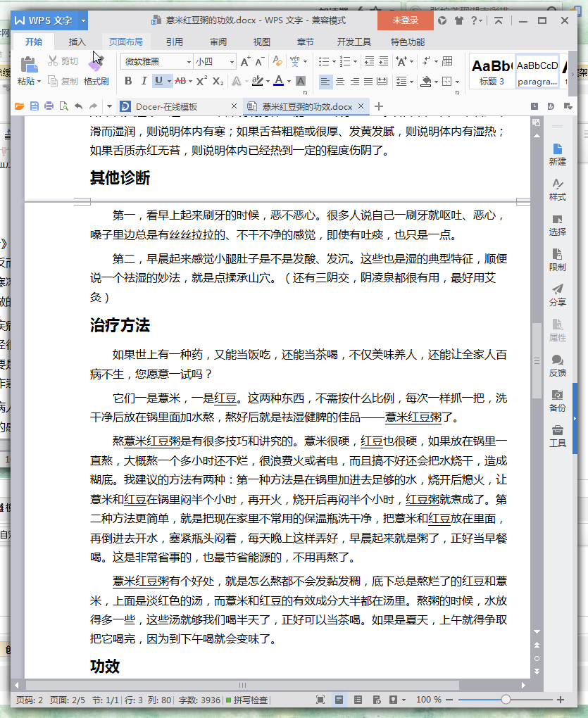
Task: Toggle subscript X₂ formatting
Action: click(218, 81)
